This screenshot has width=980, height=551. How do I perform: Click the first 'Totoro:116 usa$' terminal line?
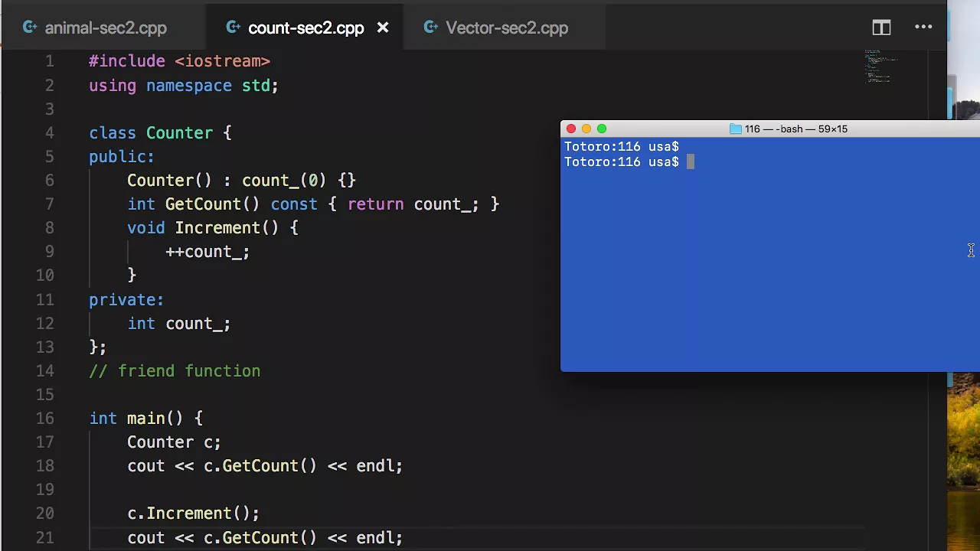click(622, 146)
